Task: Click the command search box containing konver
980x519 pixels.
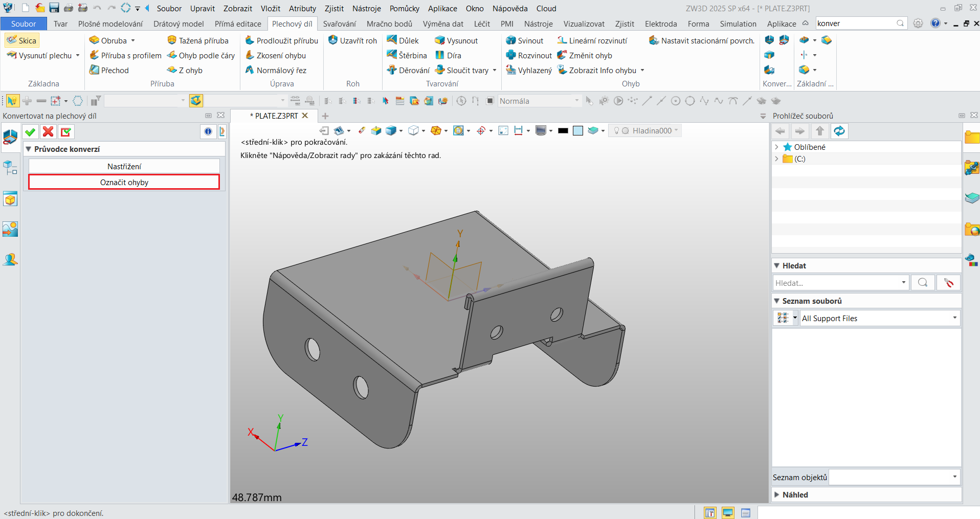Action: (x=861, y=23)
